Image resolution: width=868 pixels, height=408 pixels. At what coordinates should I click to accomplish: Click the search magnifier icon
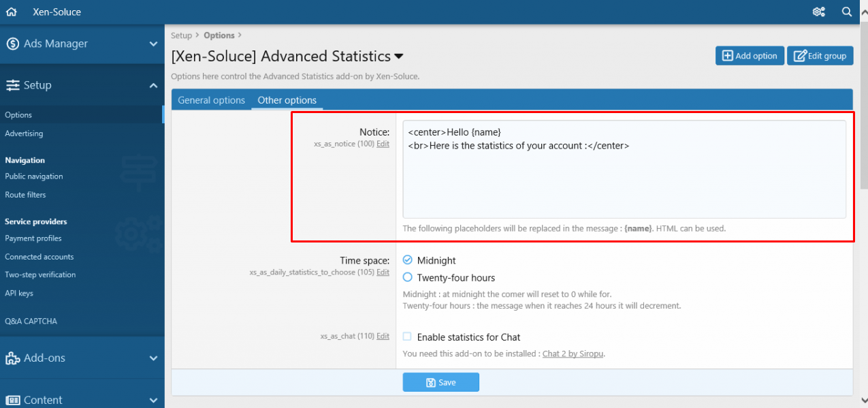(x=847, y=12)
